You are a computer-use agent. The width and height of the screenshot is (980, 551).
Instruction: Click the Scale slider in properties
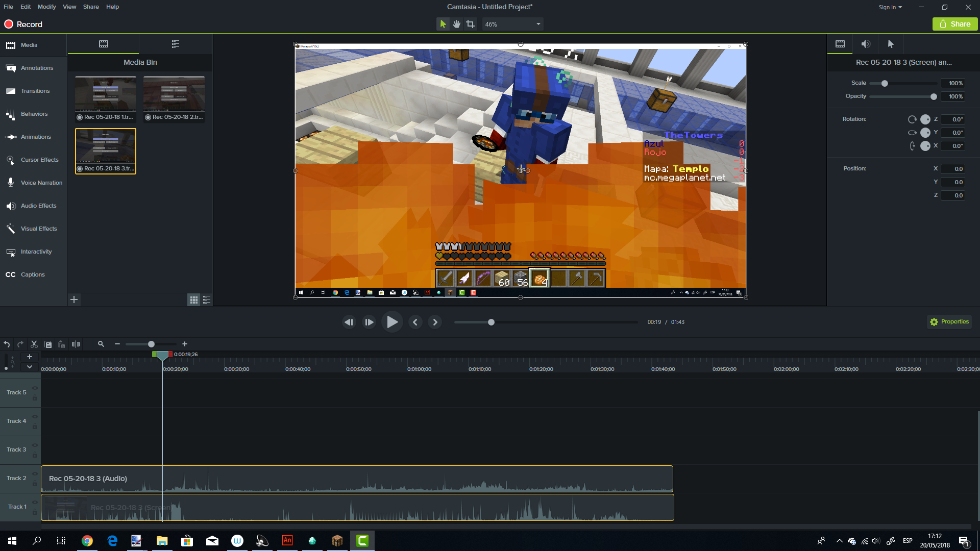(903, 83)
